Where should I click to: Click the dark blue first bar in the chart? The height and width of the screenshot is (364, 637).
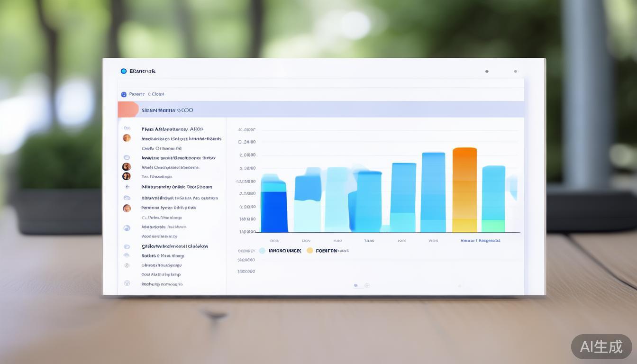pyautogui.click(x=274, y=211)
